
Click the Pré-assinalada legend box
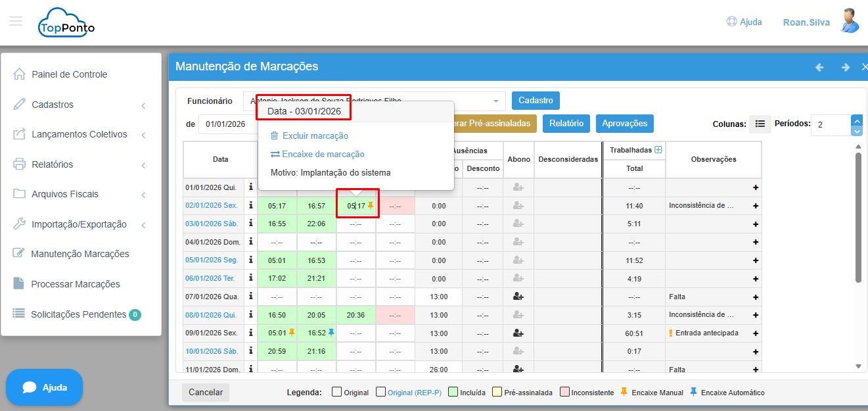click(x=497, y=393)
